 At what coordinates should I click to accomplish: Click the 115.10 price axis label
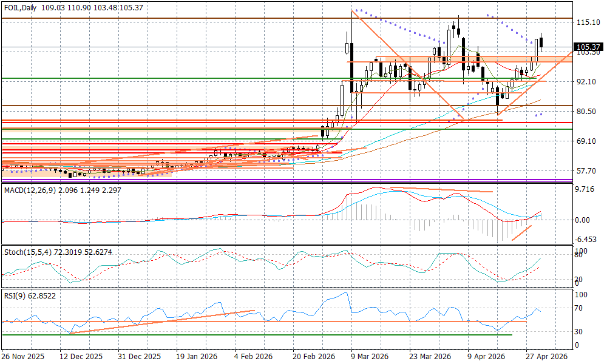click(x=588, y=22)
